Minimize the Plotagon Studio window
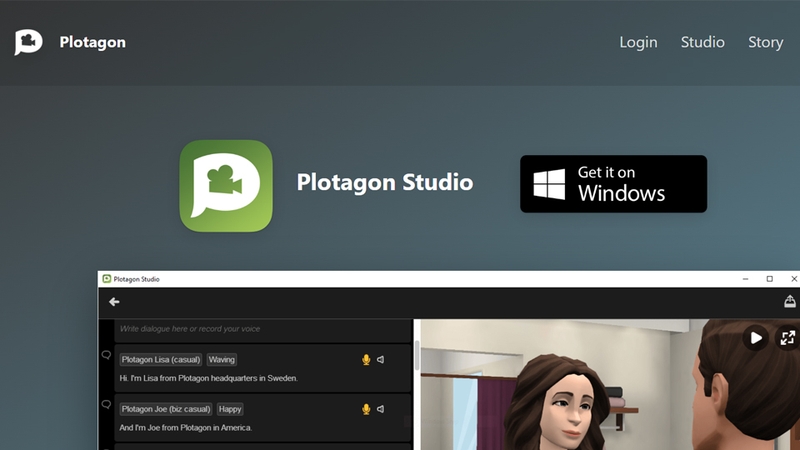 click(745, 279)
